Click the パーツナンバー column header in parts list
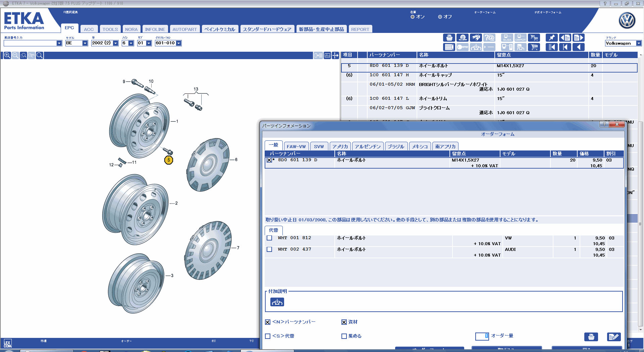Image resolution: width=644 pixels, height=352 pixels. point(391,55)
